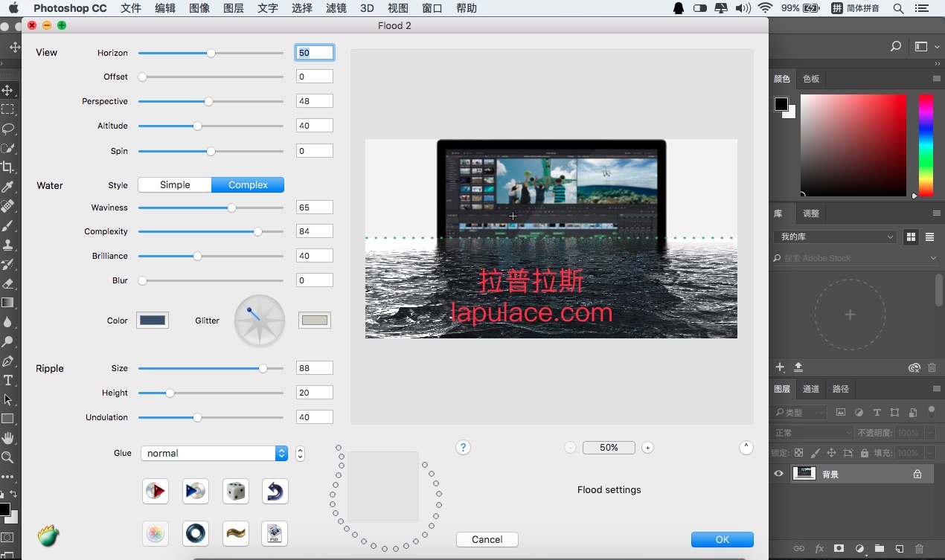945x560 pixels.
Task: Click the Glitter compass direction dial
Action: click(x=260, y=321)
